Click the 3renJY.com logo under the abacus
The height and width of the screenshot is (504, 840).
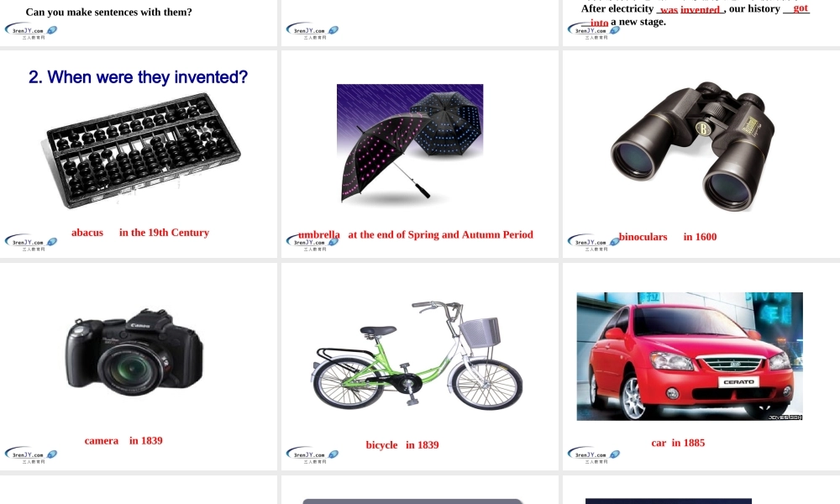point(31,242)
